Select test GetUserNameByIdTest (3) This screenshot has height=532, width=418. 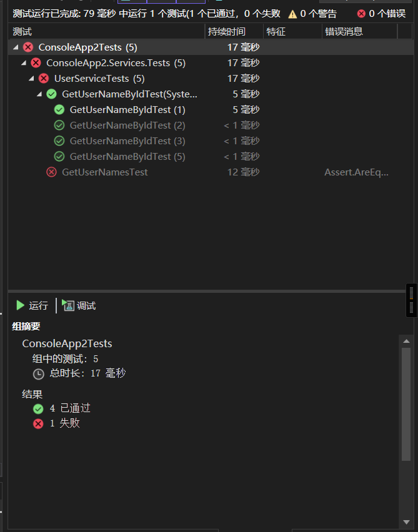point(211,140)
